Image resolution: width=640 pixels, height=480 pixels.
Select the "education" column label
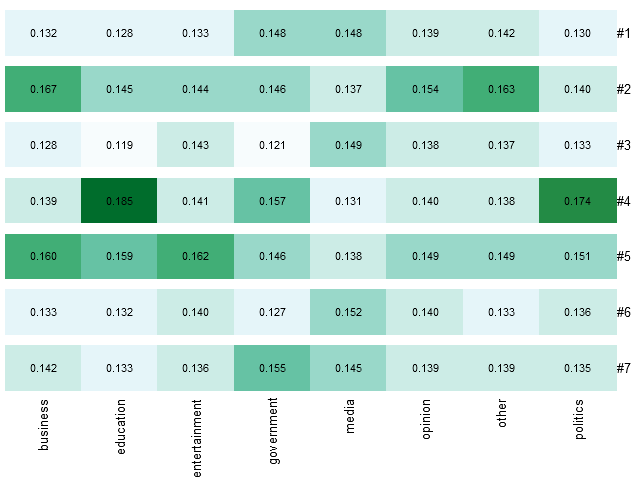click(120, 426)
